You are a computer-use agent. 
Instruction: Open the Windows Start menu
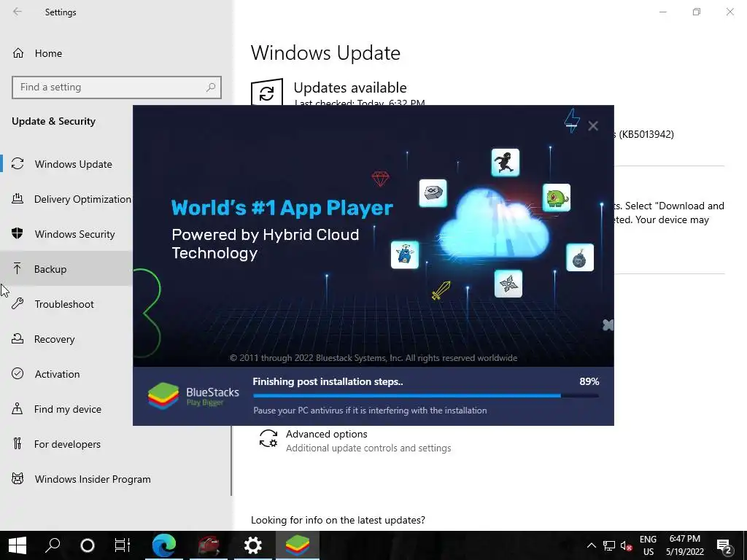(18, 545)
